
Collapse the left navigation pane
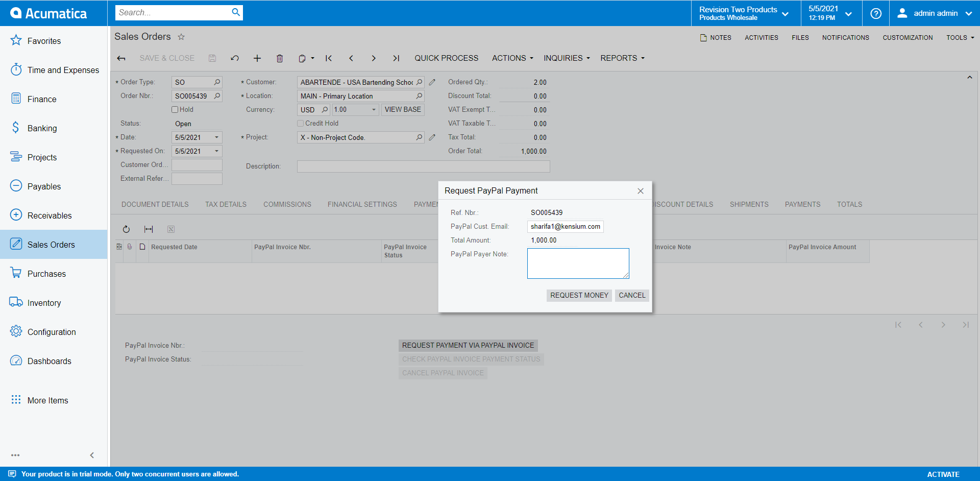tap(92, 455)
